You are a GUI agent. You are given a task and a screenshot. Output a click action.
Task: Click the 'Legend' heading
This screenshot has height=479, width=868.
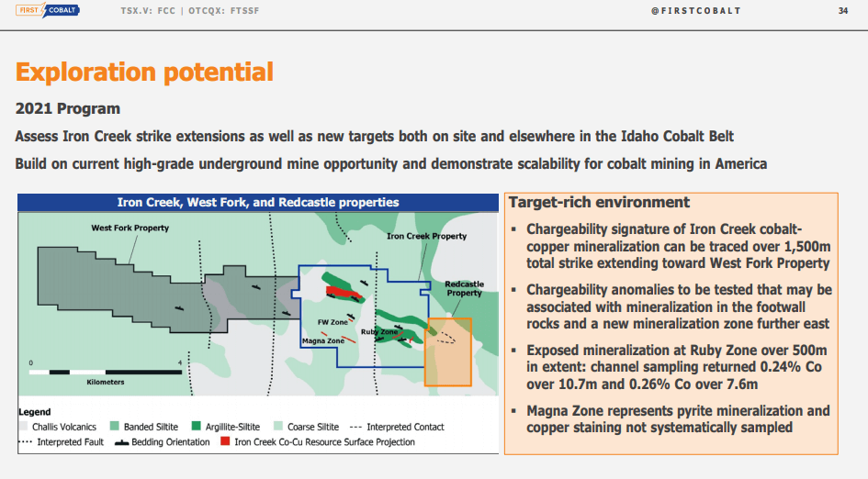click(x=34, y=412)
